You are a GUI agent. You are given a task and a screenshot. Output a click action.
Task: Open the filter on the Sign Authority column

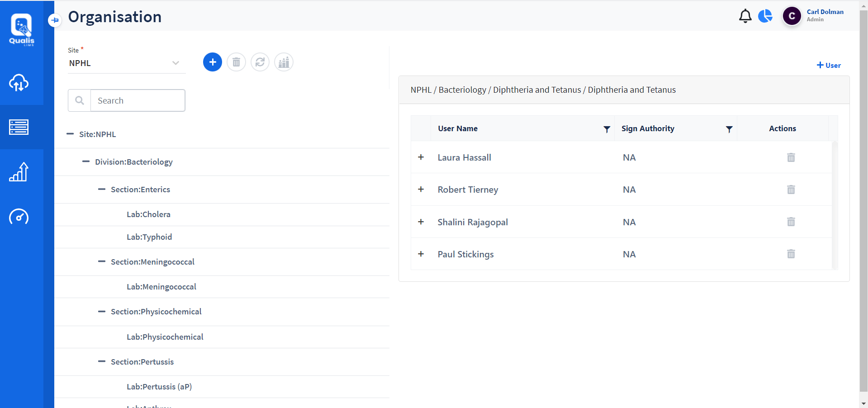(729, 129)
